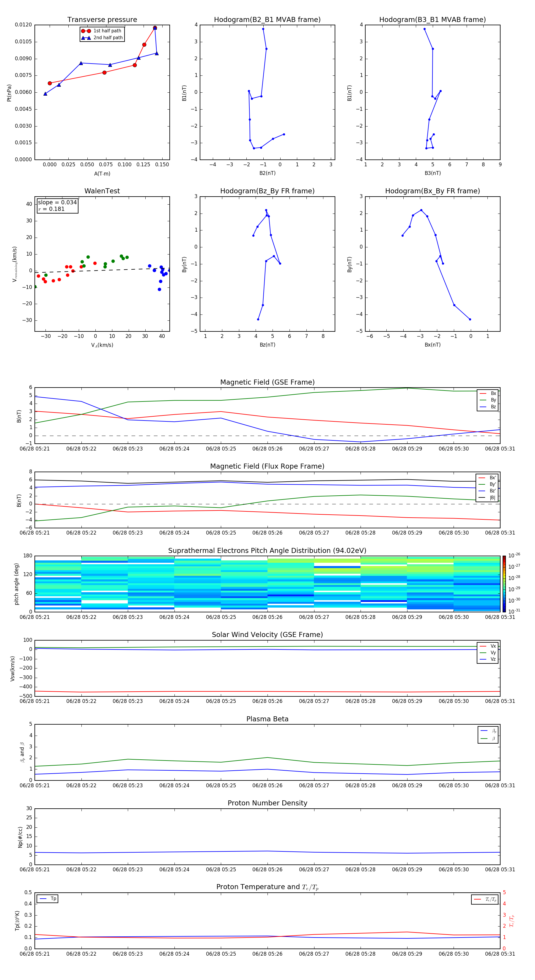Select the "Bz(nT)" x-axis label
The image size is (535, 980).
[267, 345]
